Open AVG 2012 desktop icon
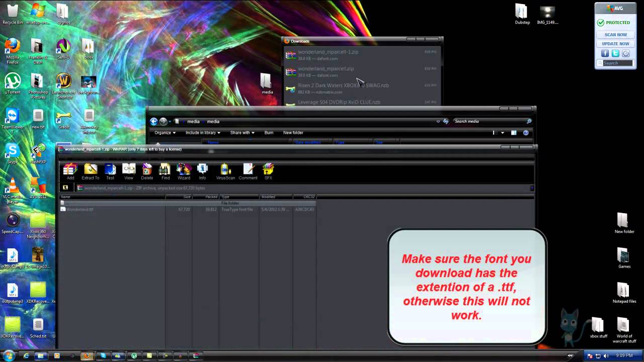The width and height of the screenshot is (644, 362). [x=38, y=189]
